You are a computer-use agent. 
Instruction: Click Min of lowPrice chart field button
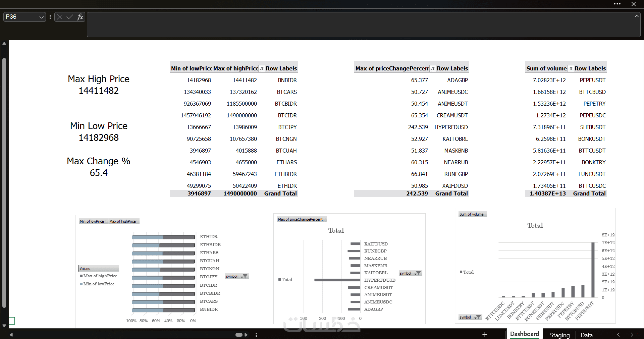click(x=93, y=221)
